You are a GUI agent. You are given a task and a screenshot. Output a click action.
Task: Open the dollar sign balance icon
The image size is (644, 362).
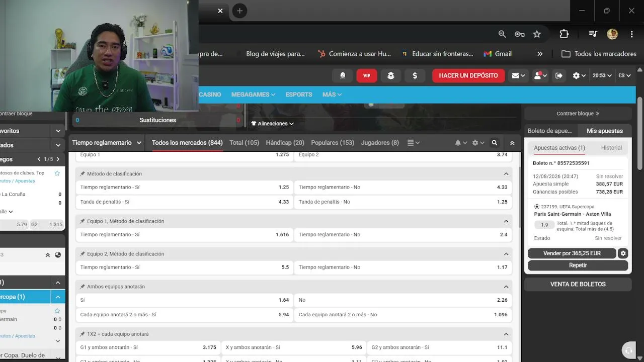pyautogui.click(x=415, y=75)
